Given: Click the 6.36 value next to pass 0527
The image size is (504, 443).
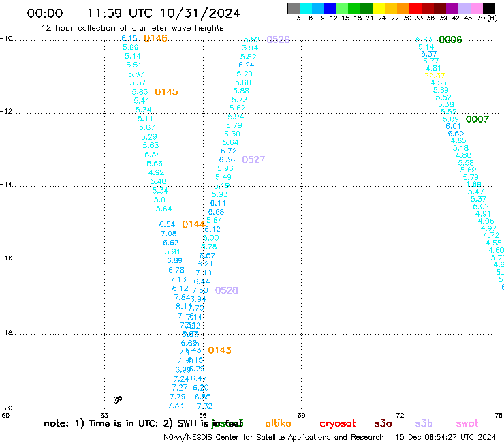Looking at the screenshot, I should [227, 159].
